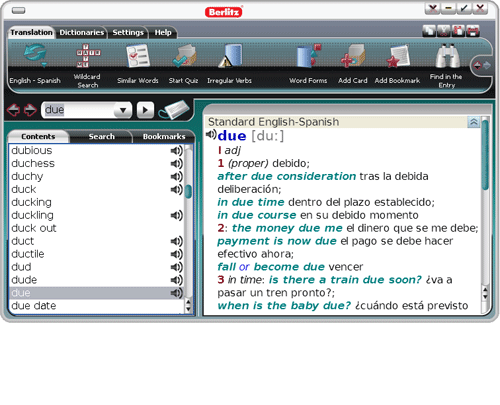Click the checkmark button in title bar
The image size is (500, 405).
pyautogui.click(x=464, y=8)
